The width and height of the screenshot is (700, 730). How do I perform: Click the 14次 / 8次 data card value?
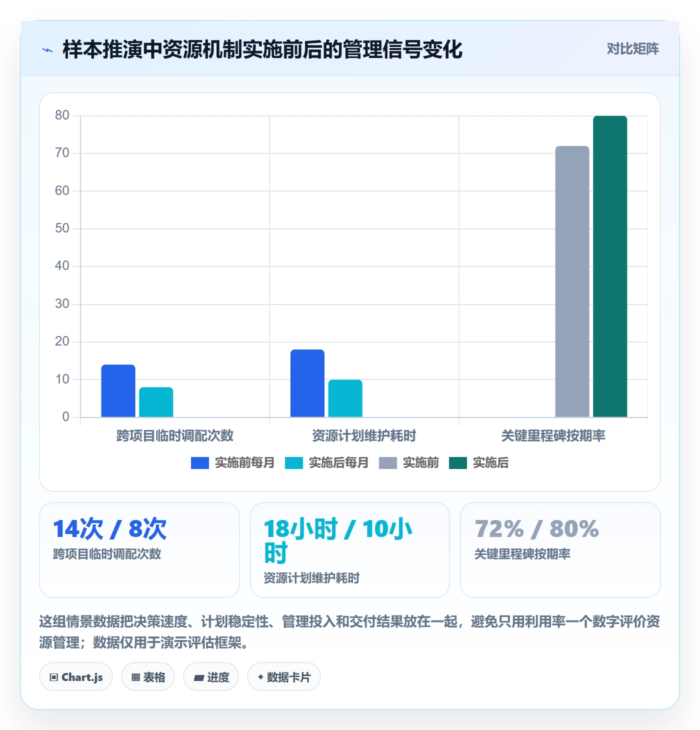pyautogui.click(x=110, y=529)
